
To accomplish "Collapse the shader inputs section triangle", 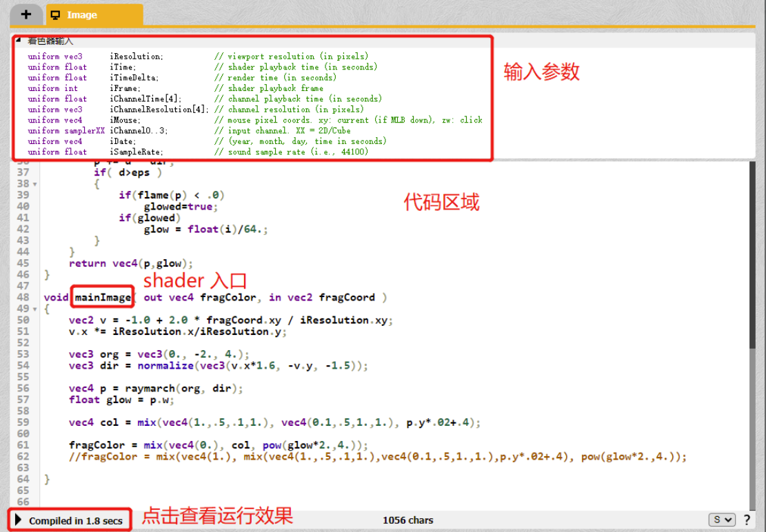I will [19, 40].
